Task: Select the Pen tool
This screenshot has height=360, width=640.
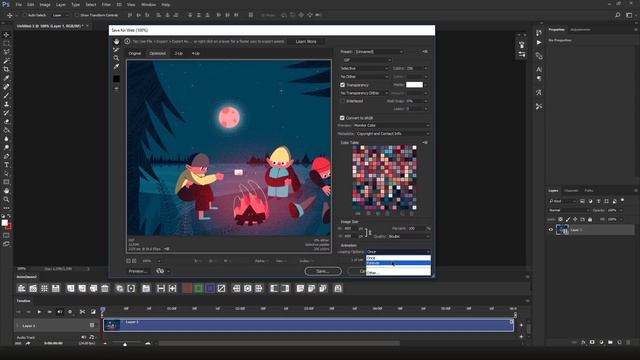Action: click(6, 156)
